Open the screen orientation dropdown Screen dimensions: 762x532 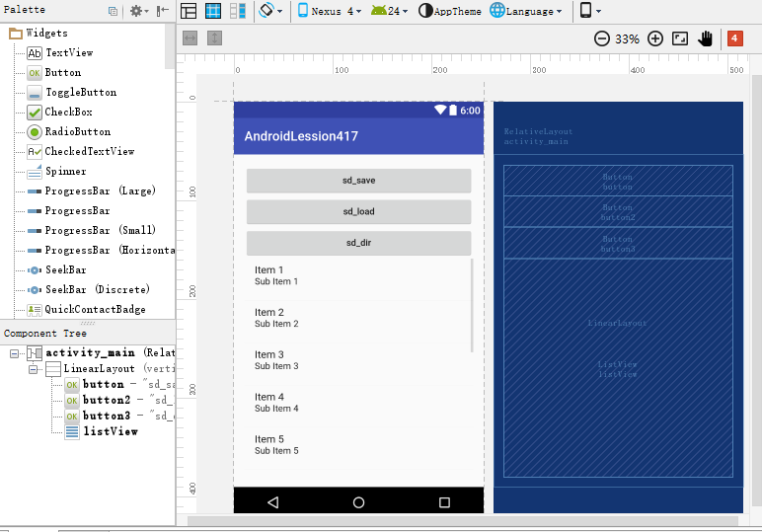(271, 11)
